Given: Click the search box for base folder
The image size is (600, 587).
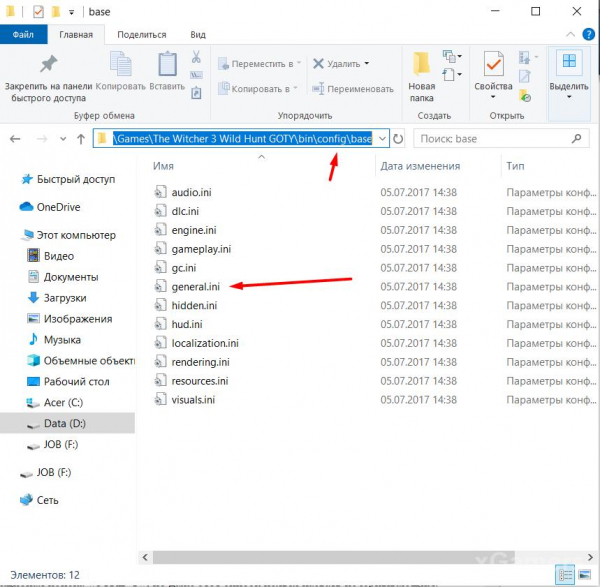Looking at the screenshot, I should [x=500, y=139].
